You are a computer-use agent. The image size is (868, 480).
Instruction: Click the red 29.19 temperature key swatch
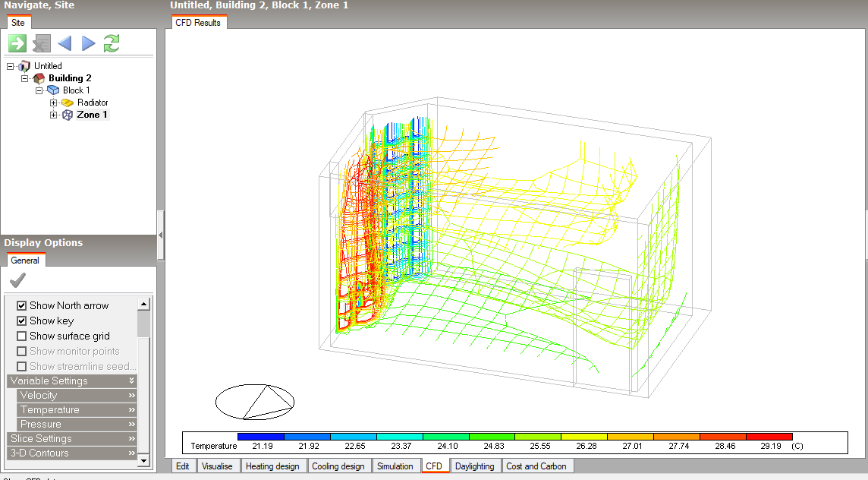(x=769, y=437)
